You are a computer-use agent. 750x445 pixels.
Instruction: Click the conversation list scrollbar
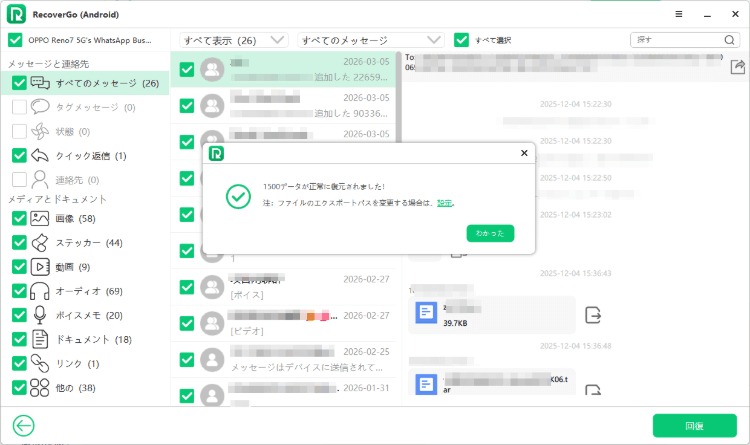(x=398, y=98)
